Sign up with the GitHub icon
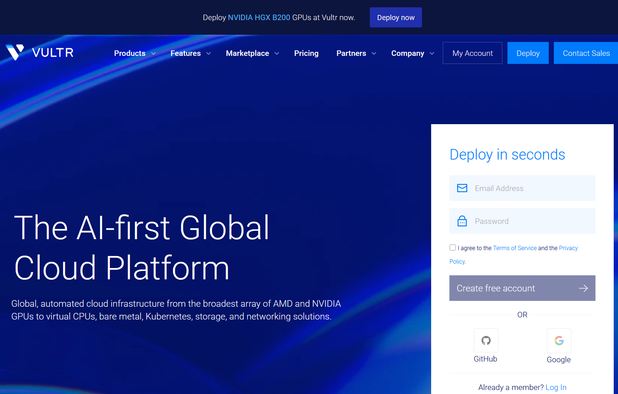The image size is (618, 394). [x=486, y=340]
